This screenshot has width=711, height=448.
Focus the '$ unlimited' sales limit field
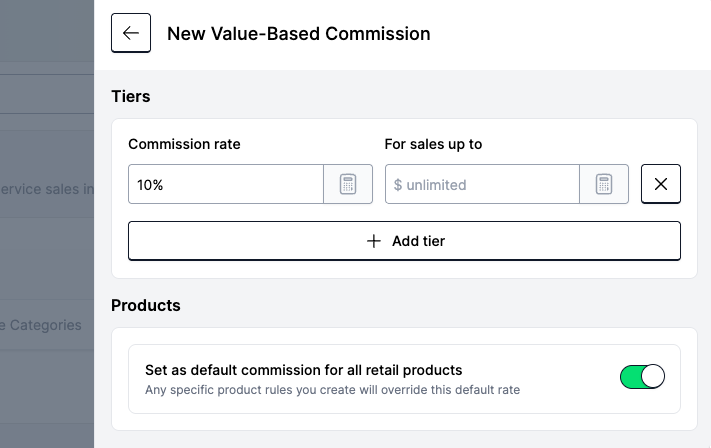tap(482, 184)
